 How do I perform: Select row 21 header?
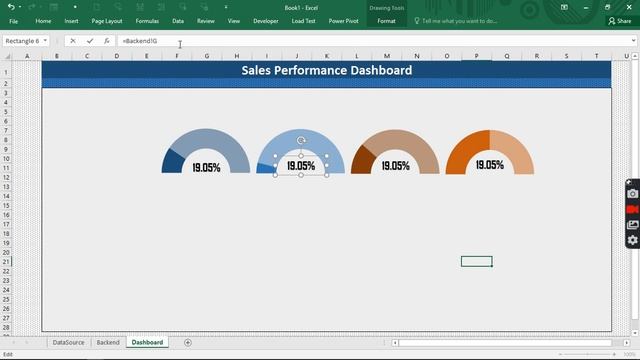(x=6, y=262)
